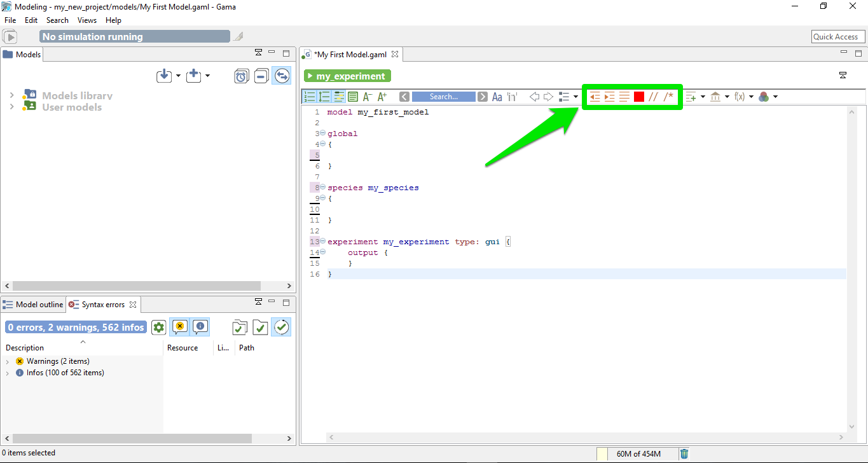This screenshot has height=463, width=868.
Task: Toggle link with editor in Models panel
Action: click(x=282, y=76)
